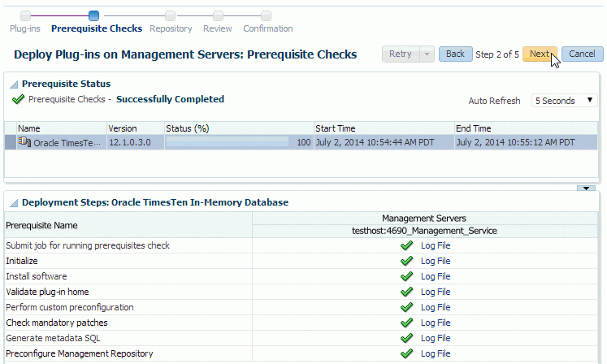This screenshot has height=364, width=607.
Task: Click green checkmark beside Initialize step
Action: pyautogui.click(x=407, y=261)
